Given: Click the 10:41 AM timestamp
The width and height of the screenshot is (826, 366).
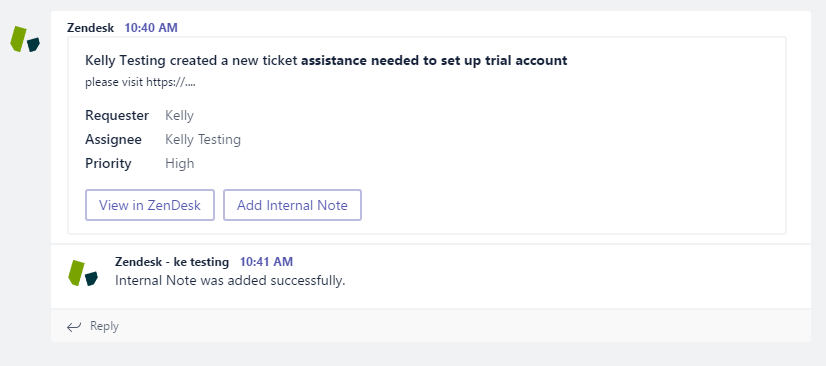Looking at the screenshot, I should tap(267, 262).
